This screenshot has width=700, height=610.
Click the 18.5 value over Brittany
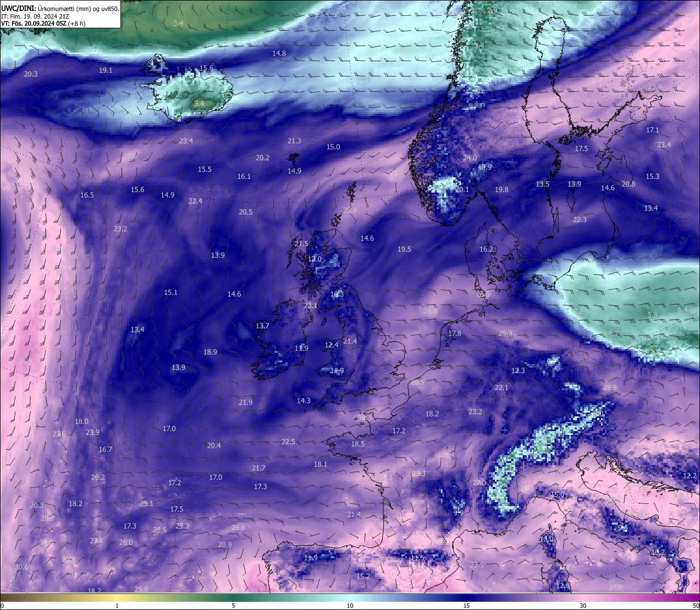(358, 444)
